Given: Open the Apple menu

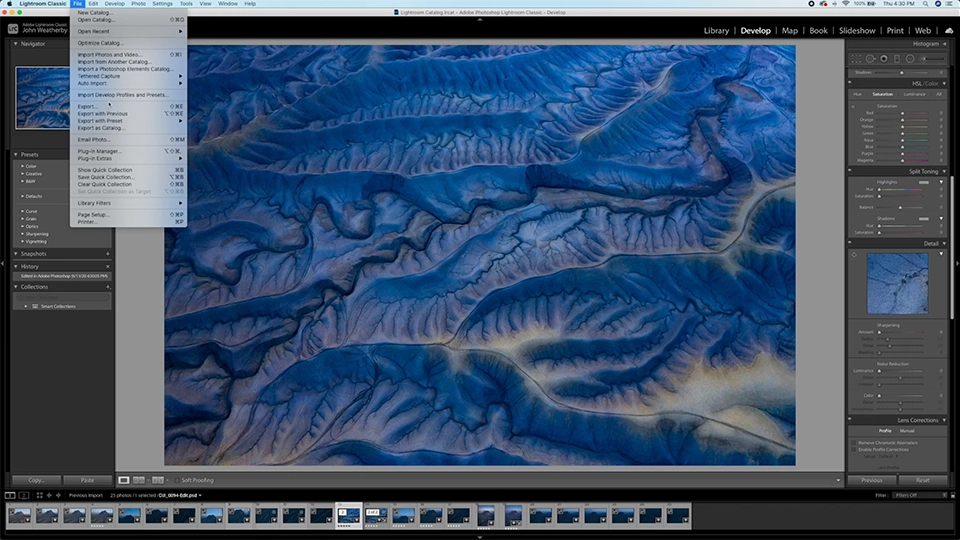Looking at the screenshot, I should tap(9, 4).
